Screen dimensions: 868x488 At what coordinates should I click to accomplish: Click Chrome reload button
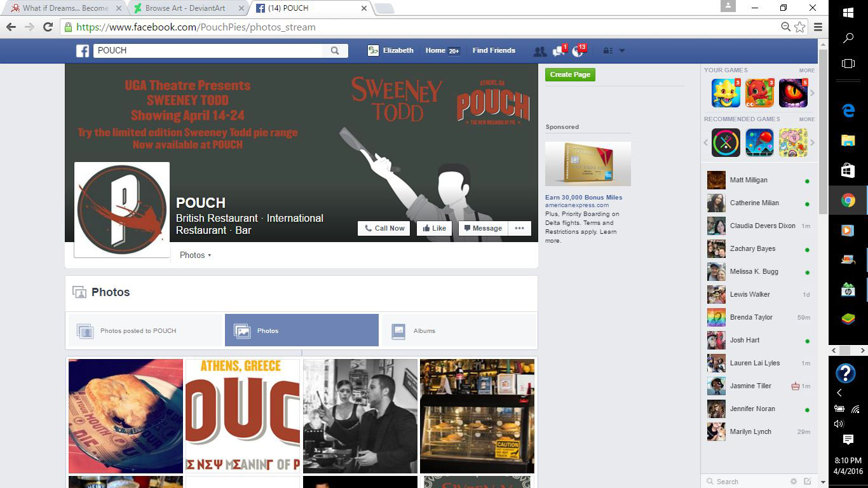[x=48, y=27]
